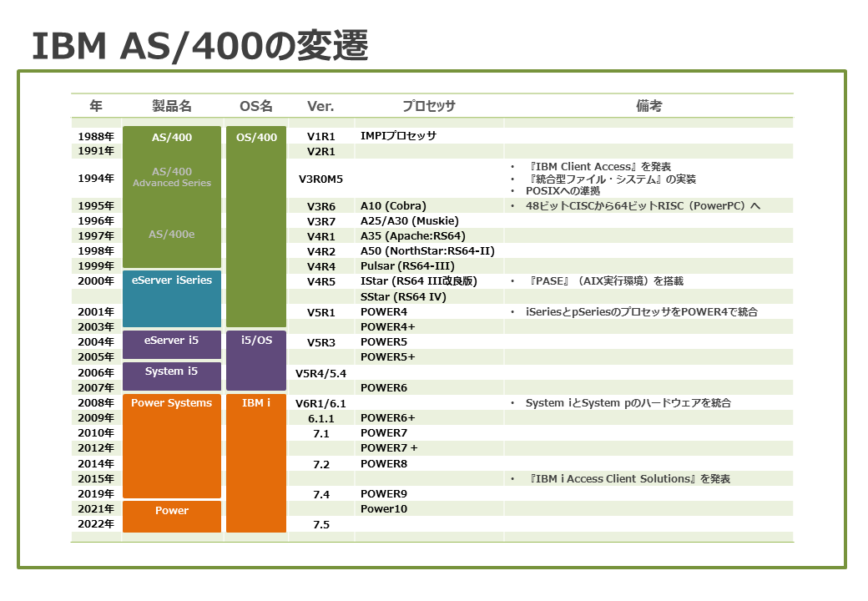Select the processor cell "A50 (NorthStar:RS64-II)"
868x601 pixels.
pos(427,250)
